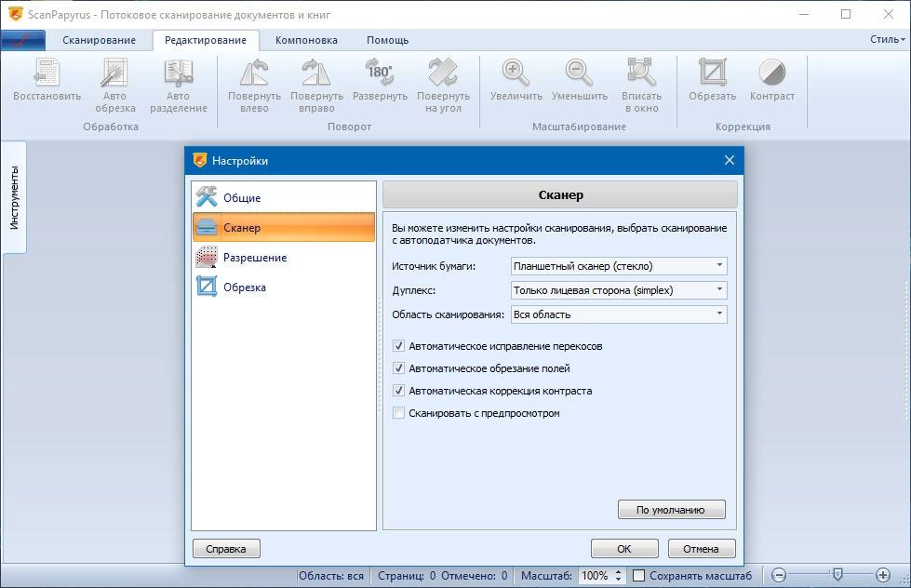Select Auto split (Авто разделение) tool
Image resolution: width=911 pixels, height=588 pixels.
click(179, 86)
